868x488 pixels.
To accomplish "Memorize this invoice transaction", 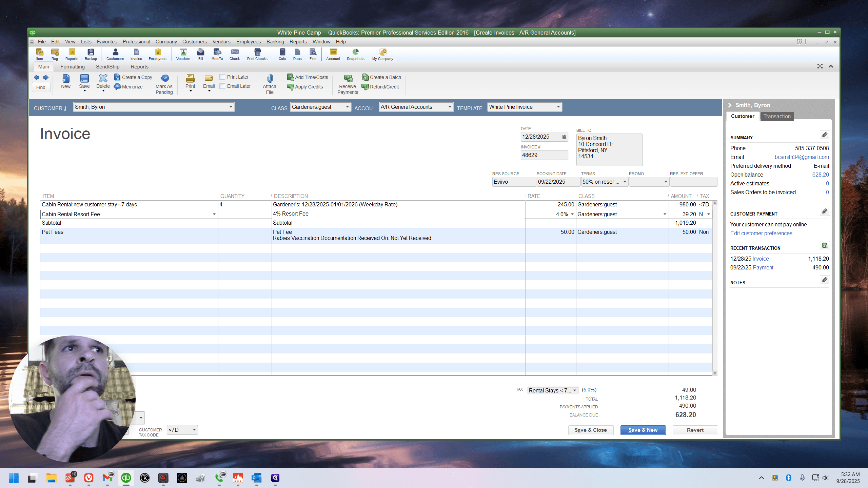I will coord(129,87).
